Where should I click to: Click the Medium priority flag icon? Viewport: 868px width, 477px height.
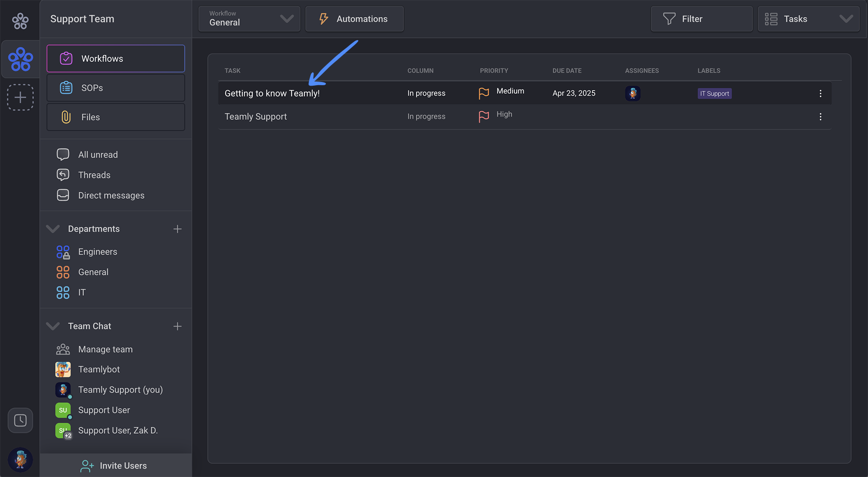tap(484, 93)
